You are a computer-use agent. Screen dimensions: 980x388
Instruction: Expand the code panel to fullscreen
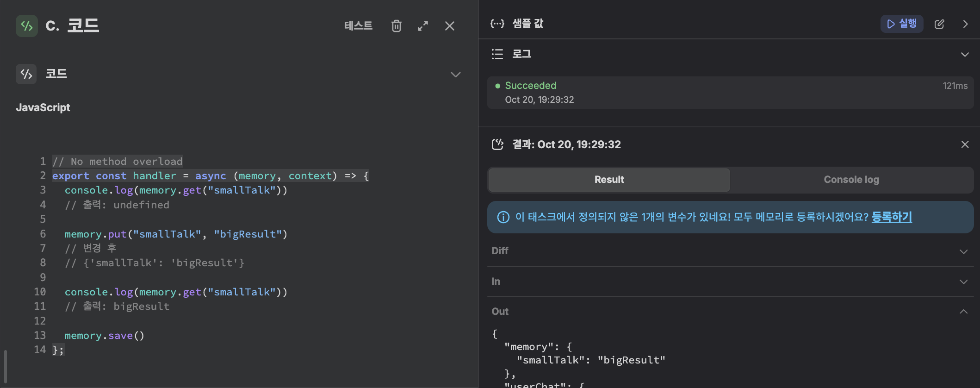[423, 26]
